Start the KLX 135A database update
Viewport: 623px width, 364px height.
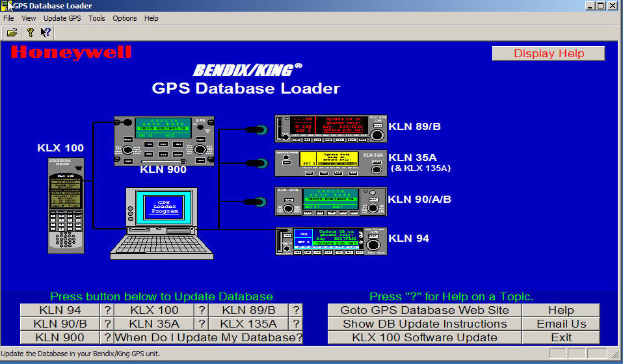248,324
